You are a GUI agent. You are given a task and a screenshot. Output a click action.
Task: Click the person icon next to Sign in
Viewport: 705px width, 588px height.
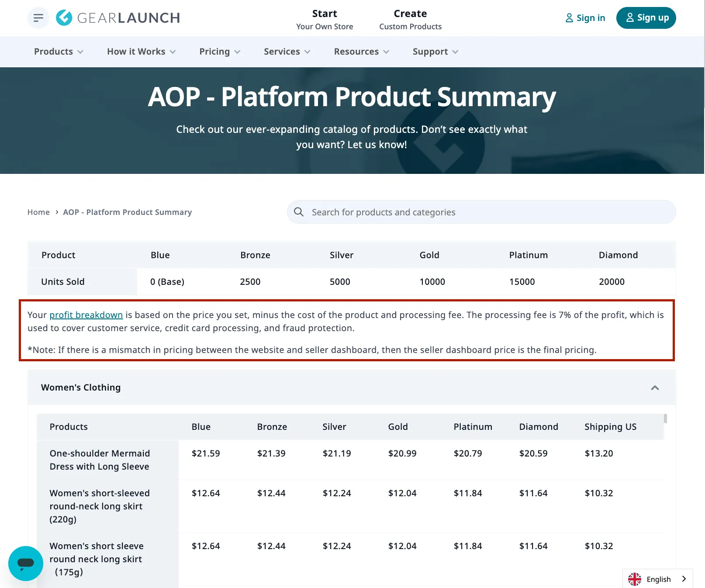click(569, 18)
